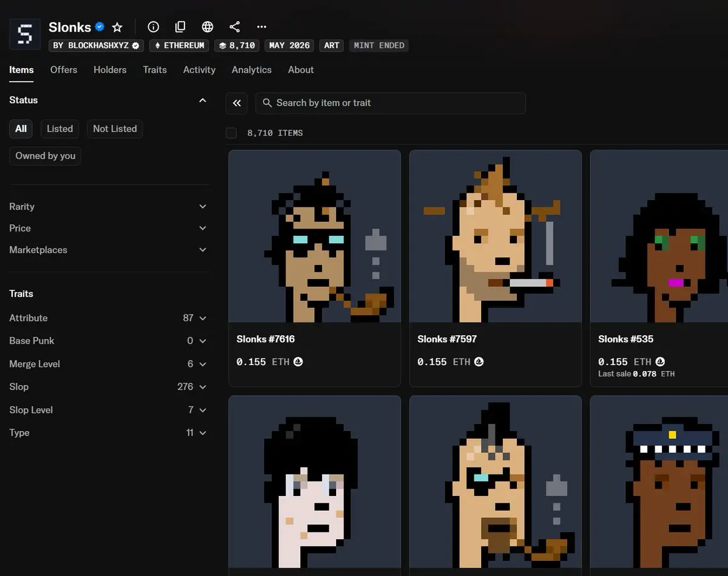Viewport: 728px width, 576px height.
Task: Expand the Type trait
Action: click(x=109, y=433)
